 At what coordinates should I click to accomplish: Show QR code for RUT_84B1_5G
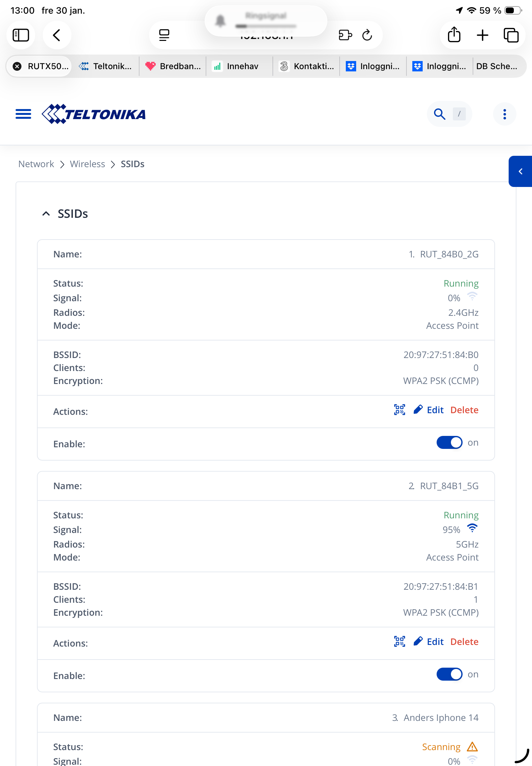[x=399, y=641]
